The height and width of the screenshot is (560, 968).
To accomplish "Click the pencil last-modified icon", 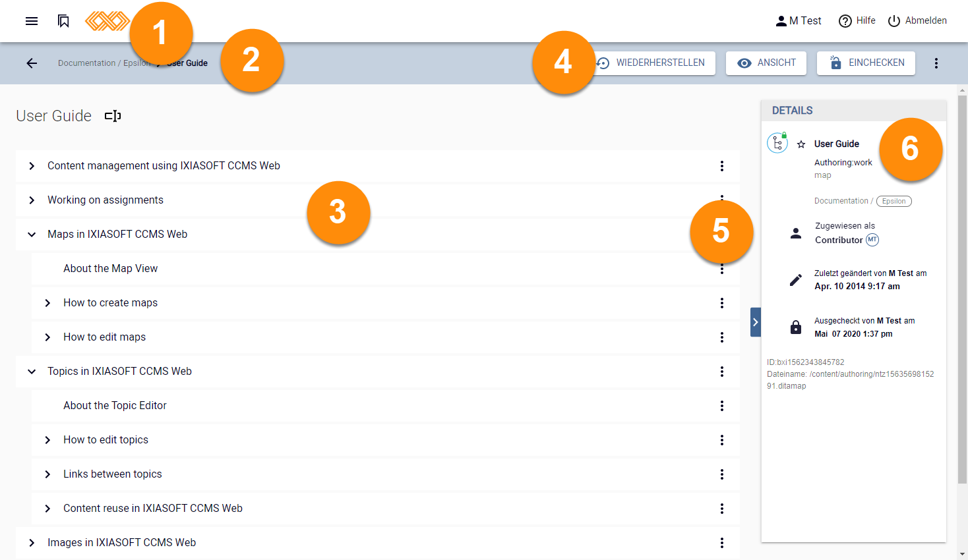I will (796, 280).
